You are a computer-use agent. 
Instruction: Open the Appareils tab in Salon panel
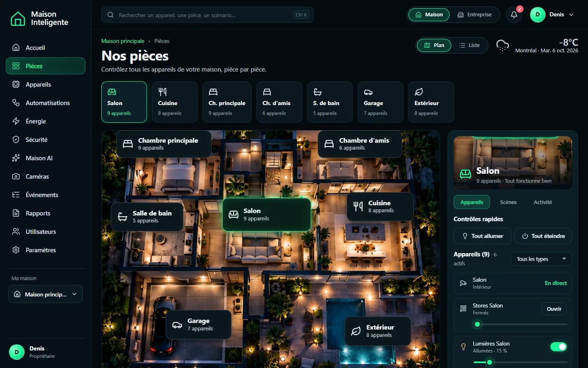[x=472, y=202]
